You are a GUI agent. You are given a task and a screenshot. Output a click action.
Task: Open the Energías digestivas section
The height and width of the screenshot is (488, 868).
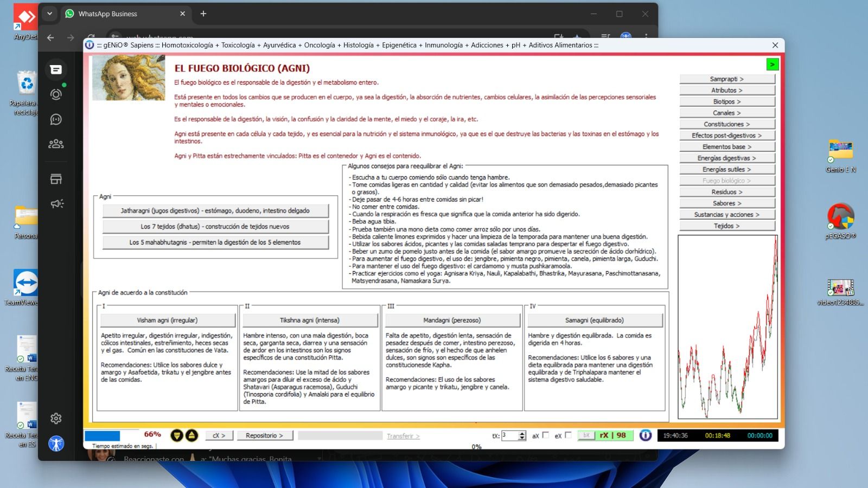(x=727, y=158)
